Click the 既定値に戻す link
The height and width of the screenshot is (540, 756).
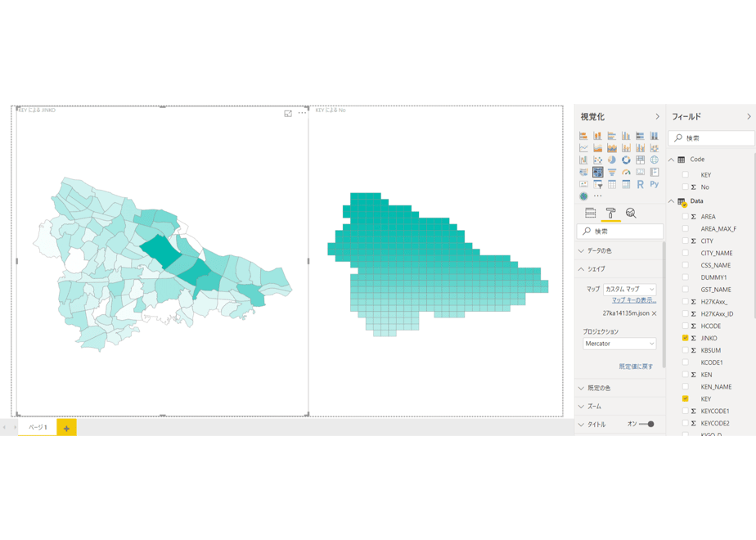click(636, 367)
